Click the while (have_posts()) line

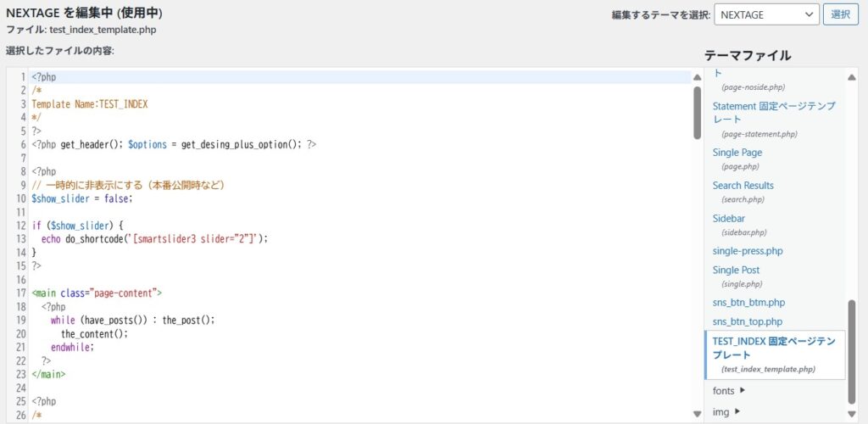click(132, 321)
